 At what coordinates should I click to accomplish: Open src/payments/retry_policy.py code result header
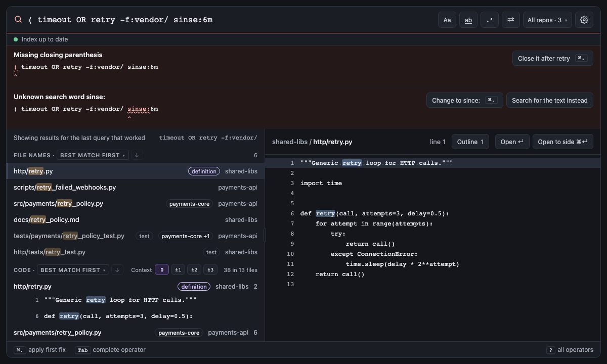136,333
